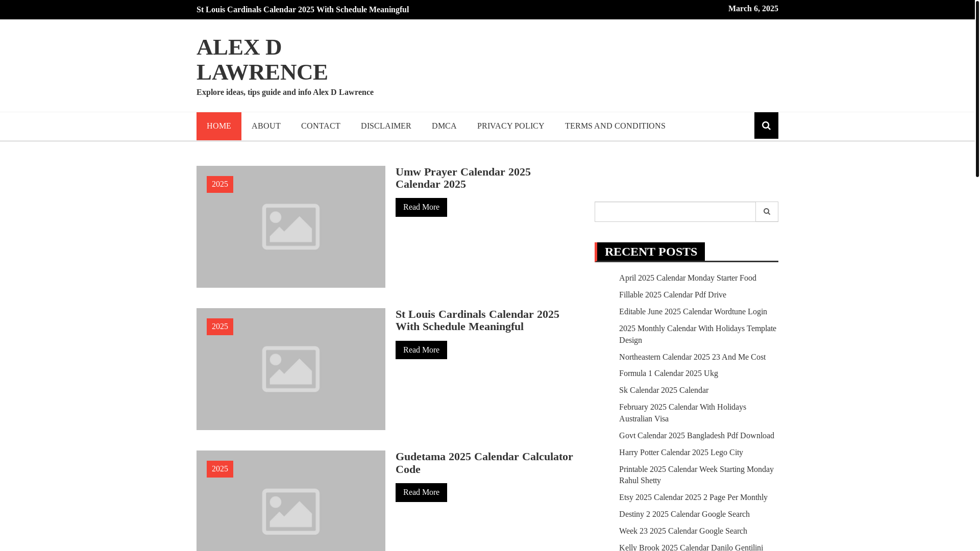
Task: Click 2025 tag on Umw Prayer thumbnail
Action: [x=220, y=184]
